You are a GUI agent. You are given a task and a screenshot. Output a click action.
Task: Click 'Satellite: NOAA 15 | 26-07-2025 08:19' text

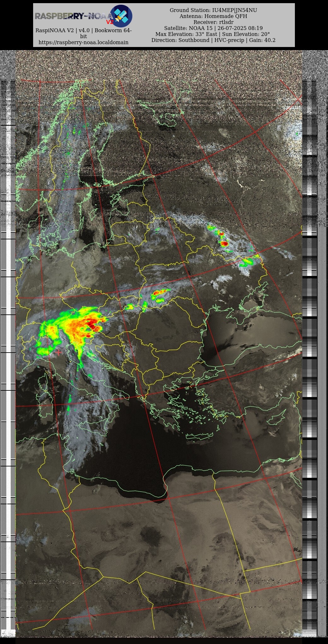point(214,28)
